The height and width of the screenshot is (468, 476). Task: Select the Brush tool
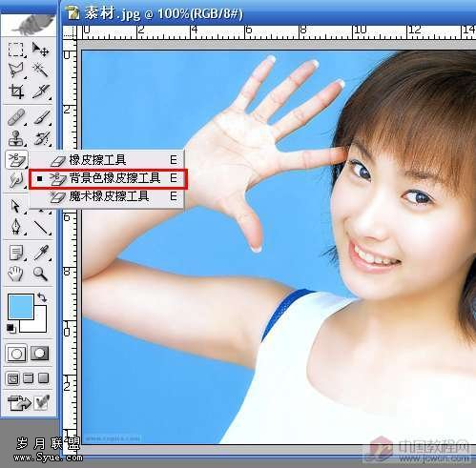tap(41, 117)
